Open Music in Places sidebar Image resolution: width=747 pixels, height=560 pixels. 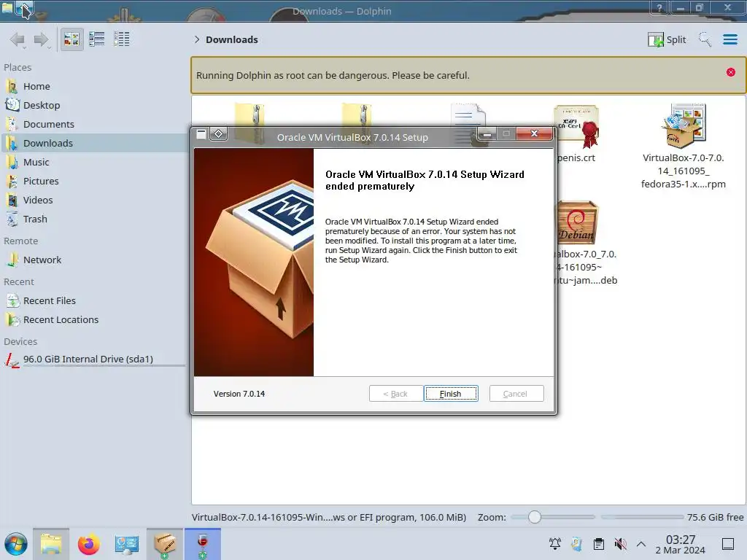[x=93, y=162]
